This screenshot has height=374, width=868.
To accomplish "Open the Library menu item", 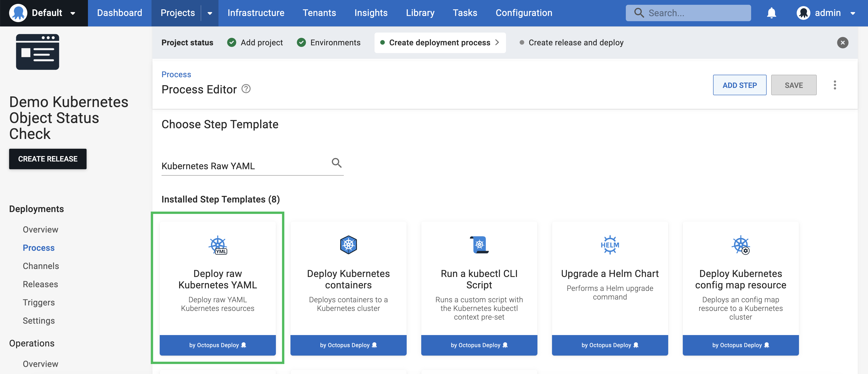I will tap(420, 13).
